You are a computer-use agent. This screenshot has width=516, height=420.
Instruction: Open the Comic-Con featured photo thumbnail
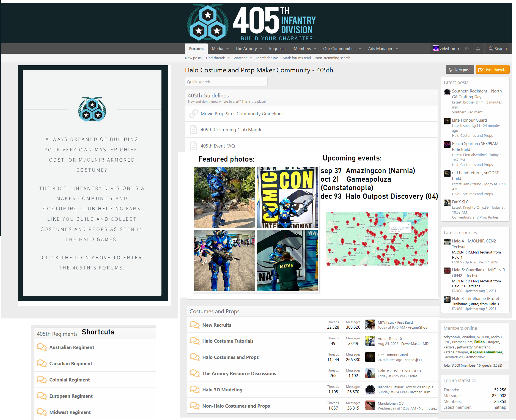click(x=287, y=198)
